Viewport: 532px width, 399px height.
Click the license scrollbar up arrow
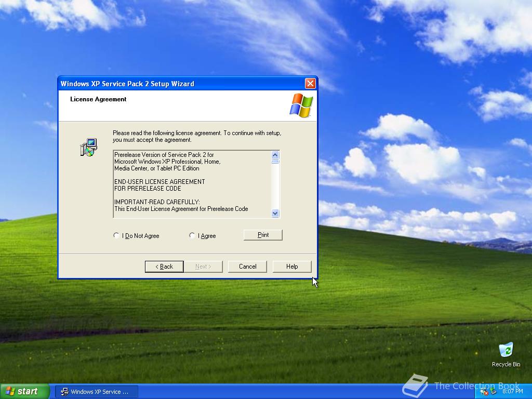coord(275,155)
